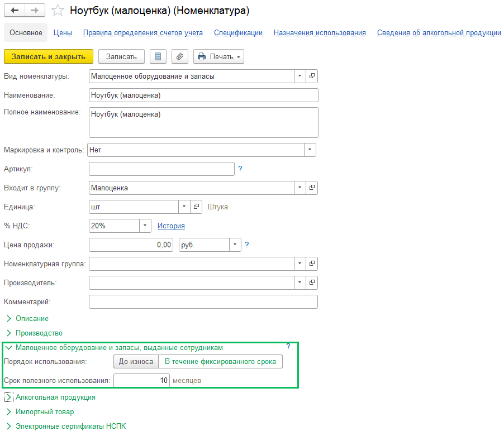504x436 pixels.
Task: Select the До износа usage option
Action: (136, 362)
